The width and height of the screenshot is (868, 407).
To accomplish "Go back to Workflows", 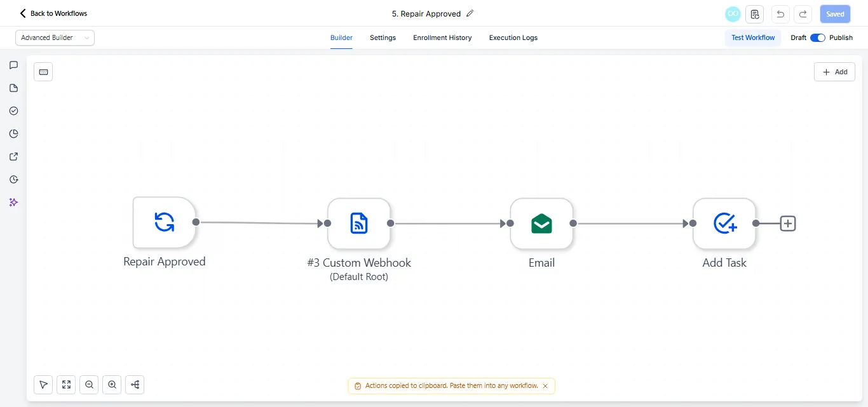I will coord(53,13).
